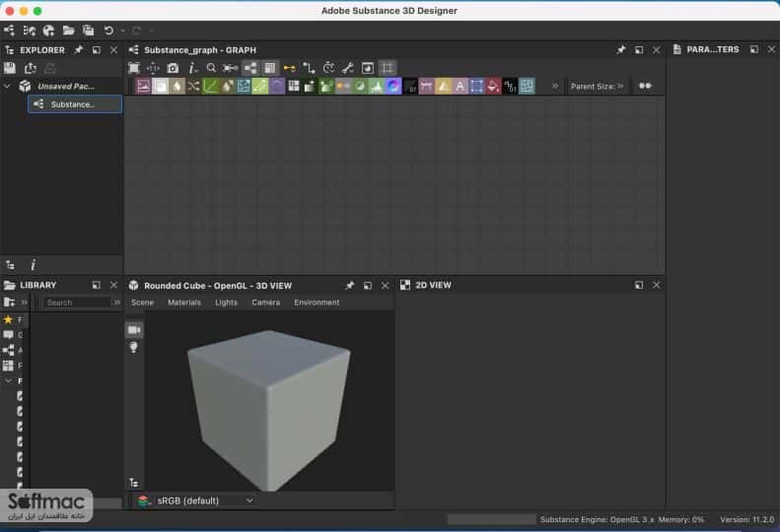Add a Blur node from the droplet icon
The height and width of the screenshot is (532, 780).
pyautogui.click(x=177, y=86)
